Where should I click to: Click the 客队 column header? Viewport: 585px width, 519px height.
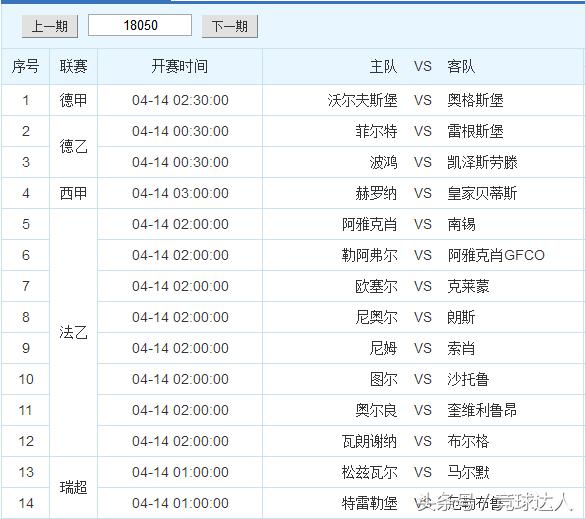(461, 67)
